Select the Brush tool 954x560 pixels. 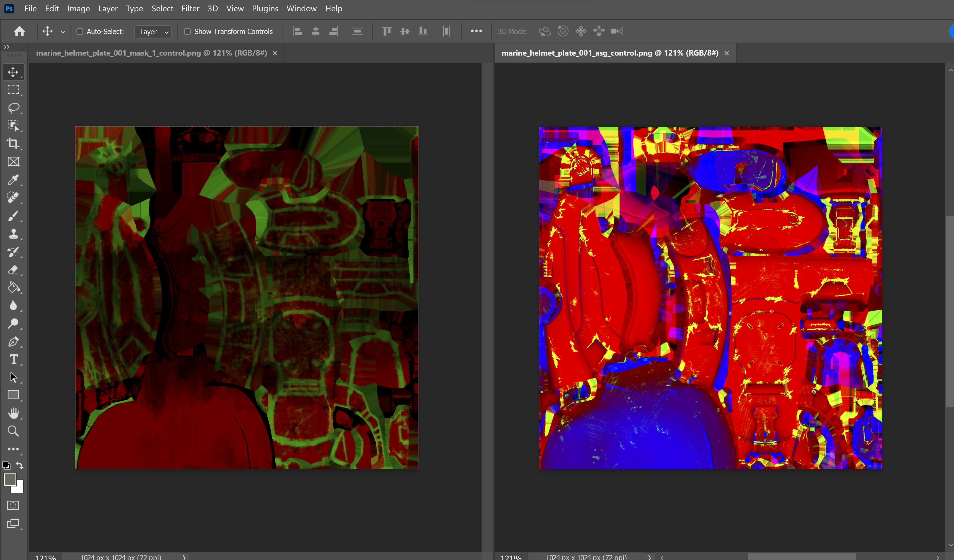(x=13, y=216)
